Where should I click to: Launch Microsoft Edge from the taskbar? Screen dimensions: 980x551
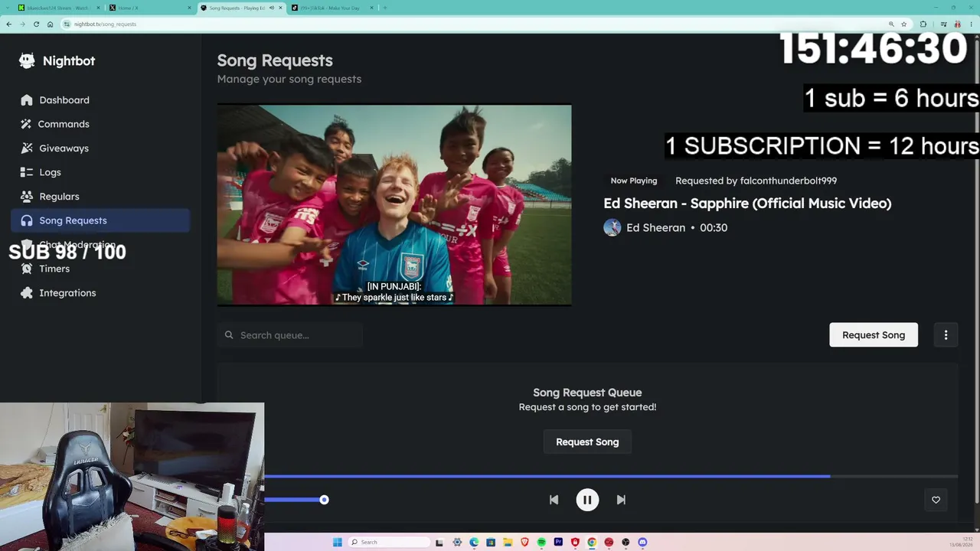[474, 543]
